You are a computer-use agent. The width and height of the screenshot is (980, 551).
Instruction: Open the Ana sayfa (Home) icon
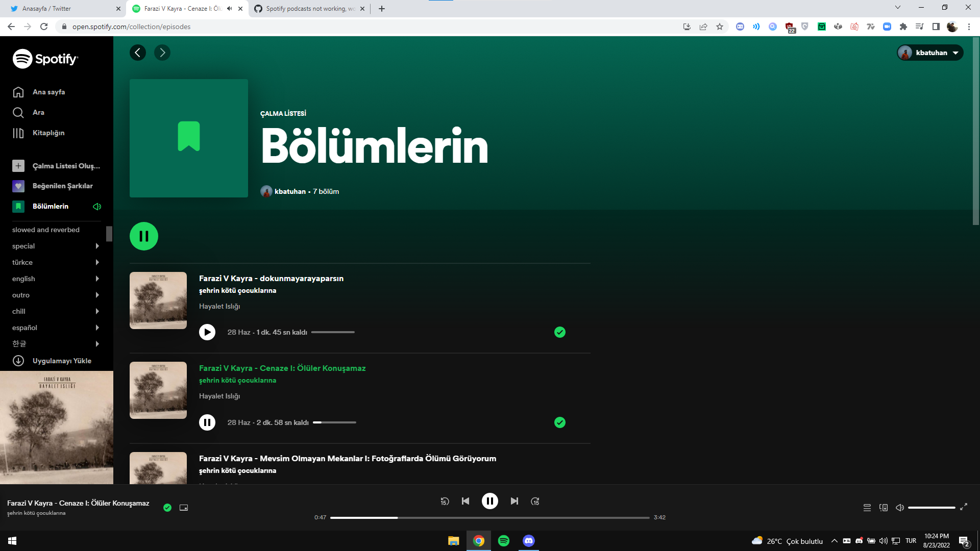pos(18,92)
